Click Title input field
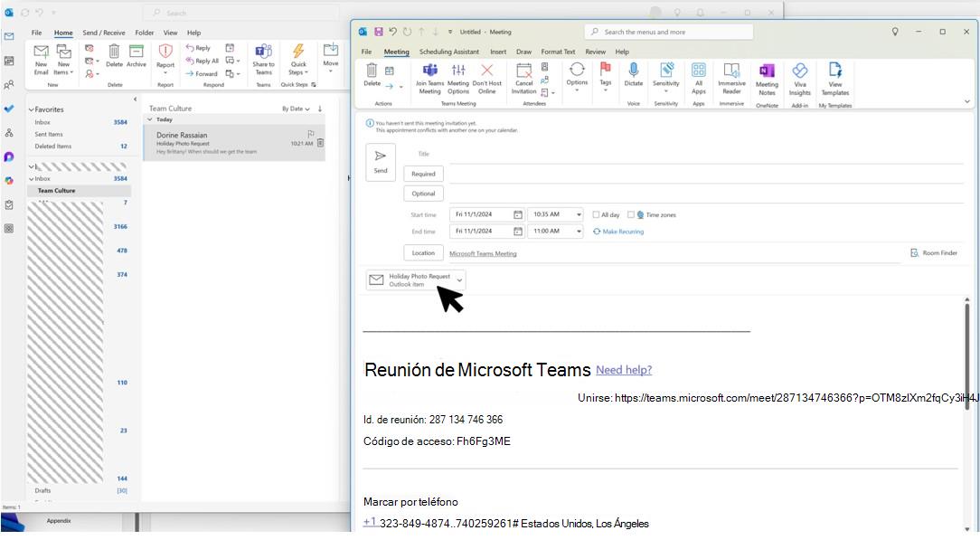Screen dimensions: 980x540 coord(706,154)
